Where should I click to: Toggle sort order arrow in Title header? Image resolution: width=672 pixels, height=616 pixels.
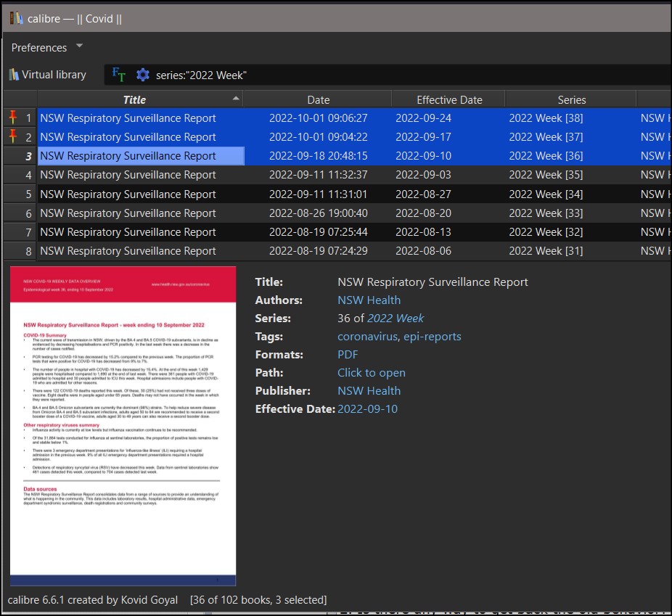click(x=235, y=99)
